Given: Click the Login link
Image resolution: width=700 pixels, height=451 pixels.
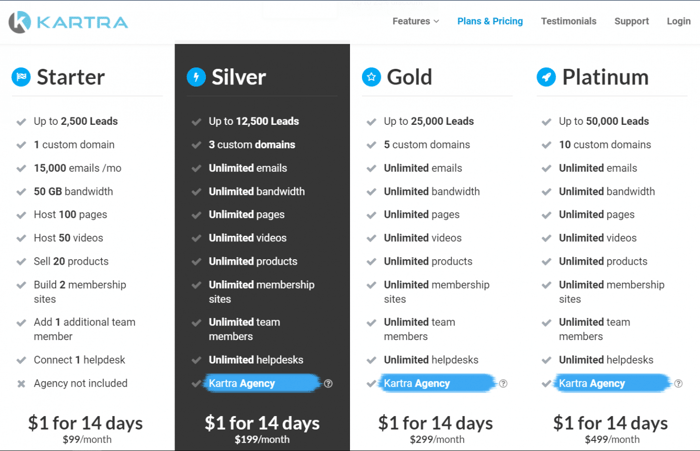Looking at the screenshot, I should (678, 21).
